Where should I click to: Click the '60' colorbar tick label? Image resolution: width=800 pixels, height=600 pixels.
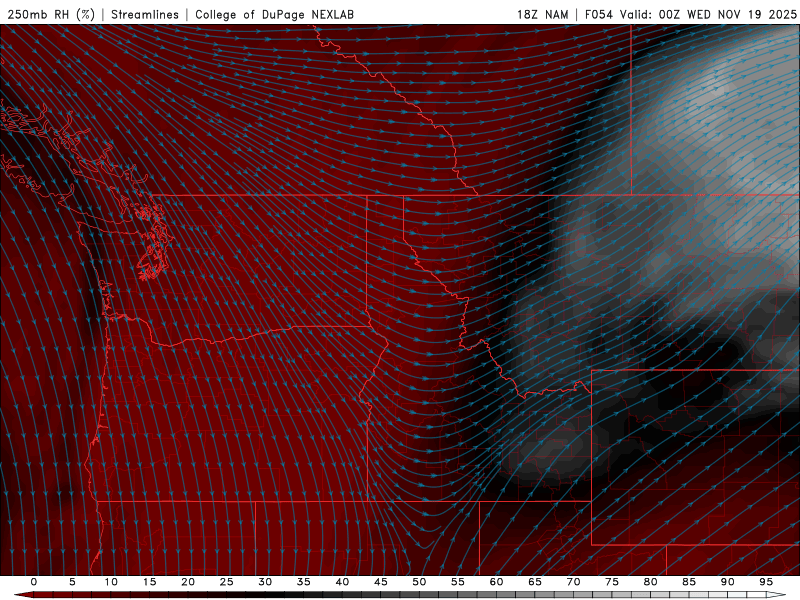click(496, 582)
